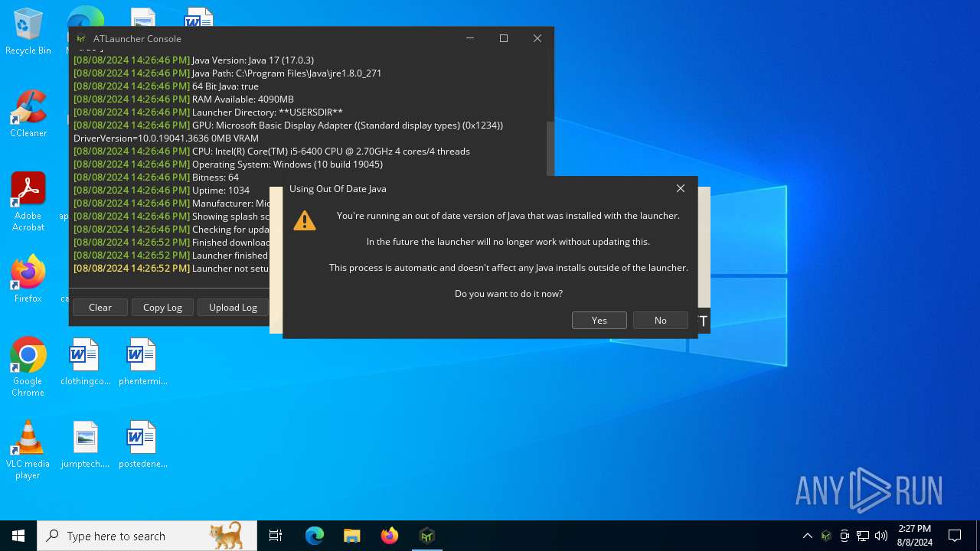Select jumptech image file on desktop
980x551 pixels.
[x=85, y=445]
